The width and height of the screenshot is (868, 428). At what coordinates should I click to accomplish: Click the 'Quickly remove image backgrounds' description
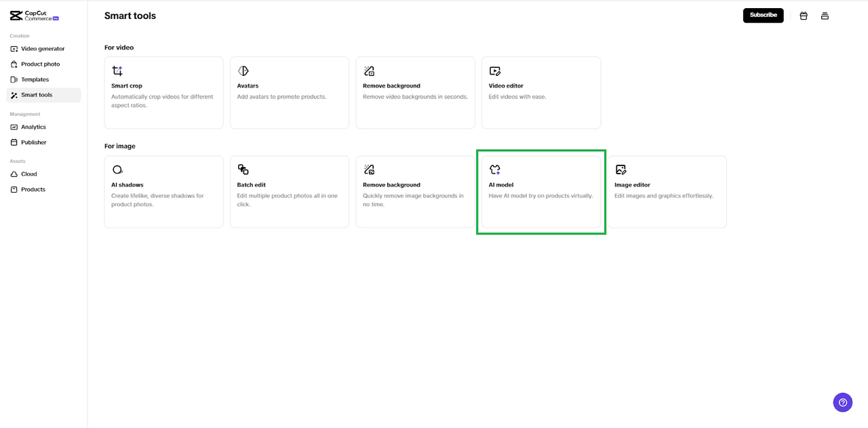point(413,200)
